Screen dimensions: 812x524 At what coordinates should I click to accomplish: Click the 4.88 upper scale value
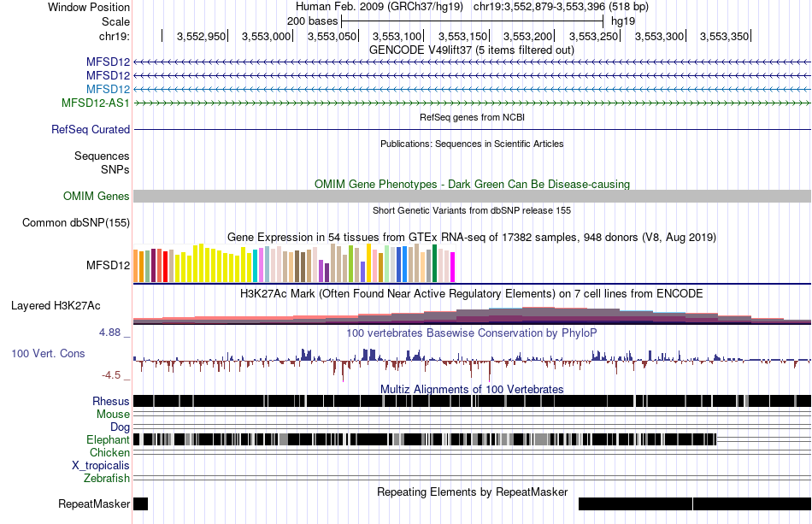(110, 333)
